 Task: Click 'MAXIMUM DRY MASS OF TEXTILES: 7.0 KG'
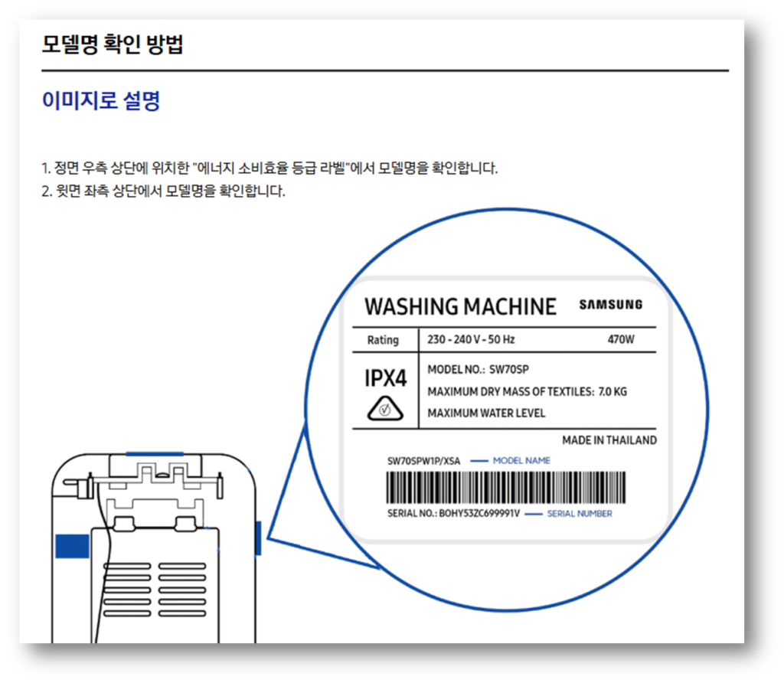tap(527, 391)
